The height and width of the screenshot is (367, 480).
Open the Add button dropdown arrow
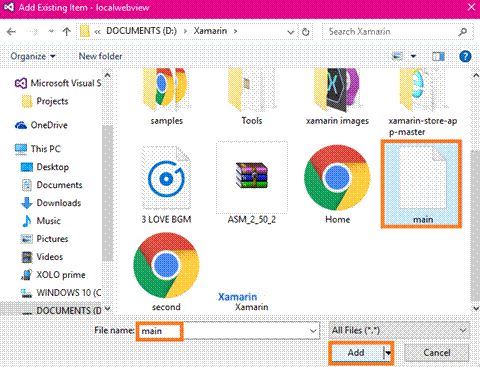[388, 353]
